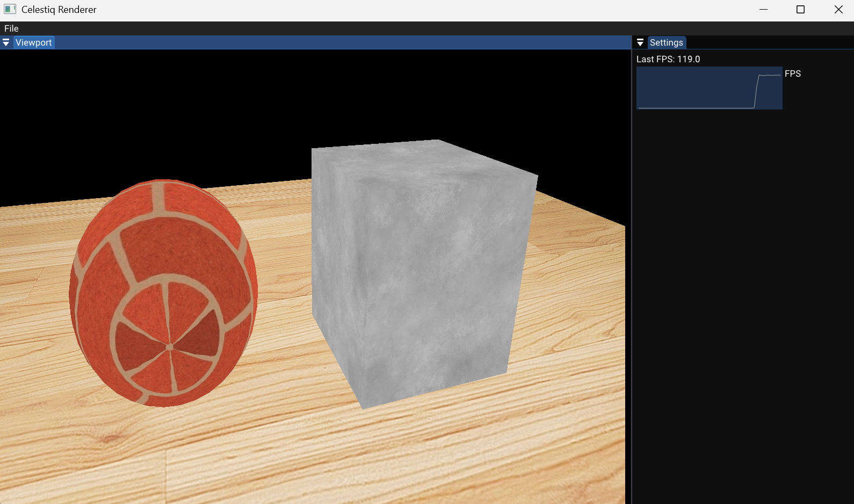
Task: Maximize the Celestiq Renderer window
Action: point(800,9)
